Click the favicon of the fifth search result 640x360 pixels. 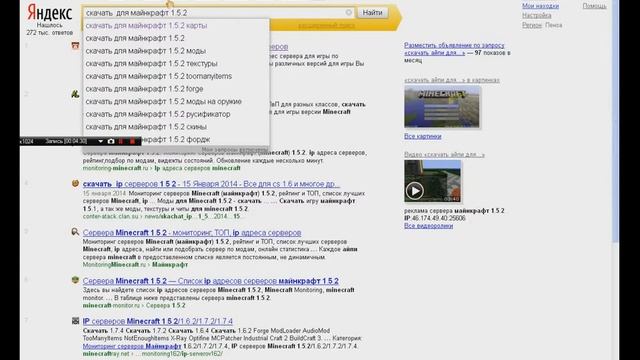(75, 232)
